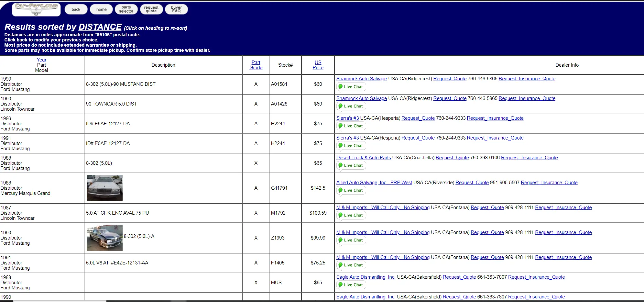Click the Car-Part.com logo
Viewport: 644px width, 302px height.
tap(36, 9)
